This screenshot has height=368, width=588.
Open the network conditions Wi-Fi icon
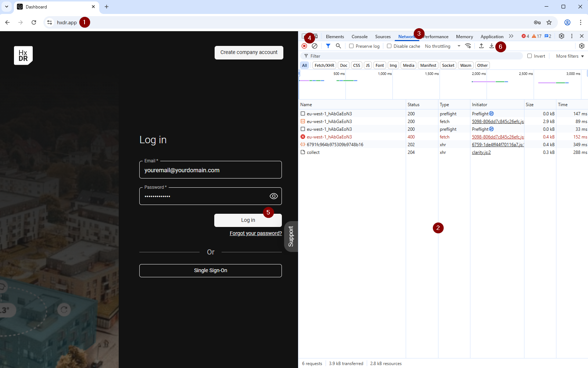(x=468, y=46)
